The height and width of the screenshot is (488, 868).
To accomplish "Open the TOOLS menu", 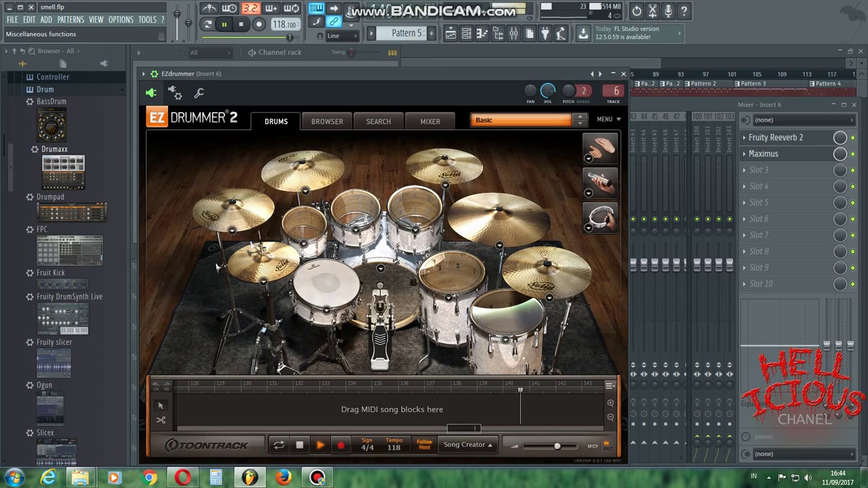I will pos(147,20).
